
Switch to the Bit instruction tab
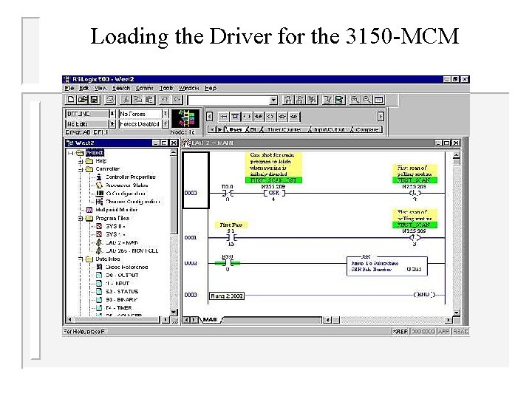(x=253, y=129)
